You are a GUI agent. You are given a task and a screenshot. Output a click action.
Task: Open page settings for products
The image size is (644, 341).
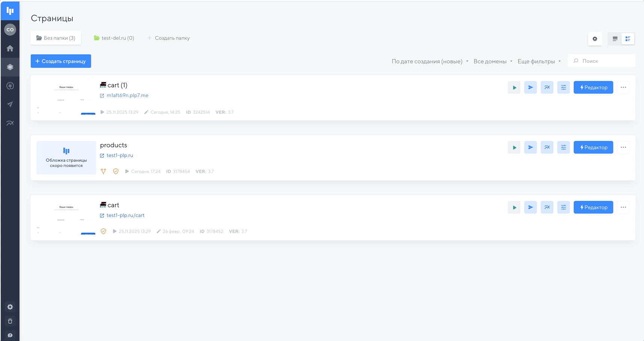pos(563,147)
